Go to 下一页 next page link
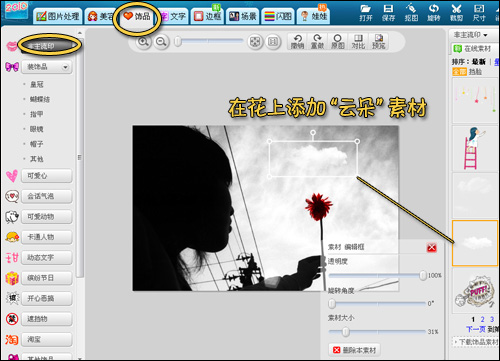500x361 pixels. point(476,329)
